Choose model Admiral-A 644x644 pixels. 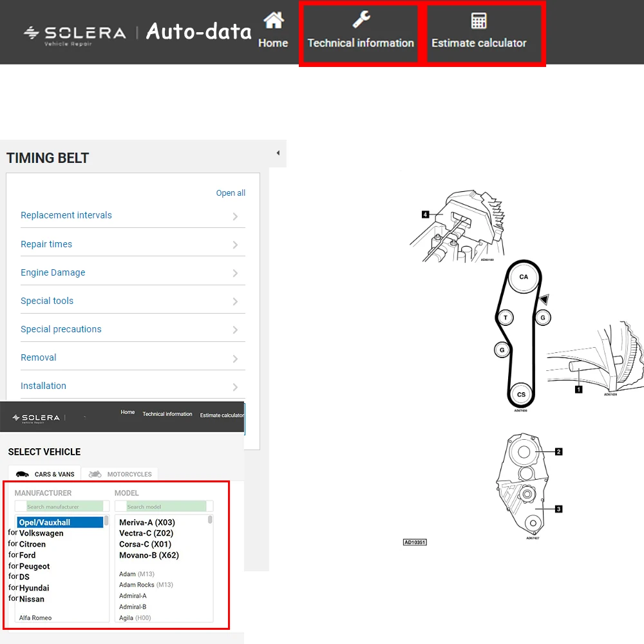133,596
